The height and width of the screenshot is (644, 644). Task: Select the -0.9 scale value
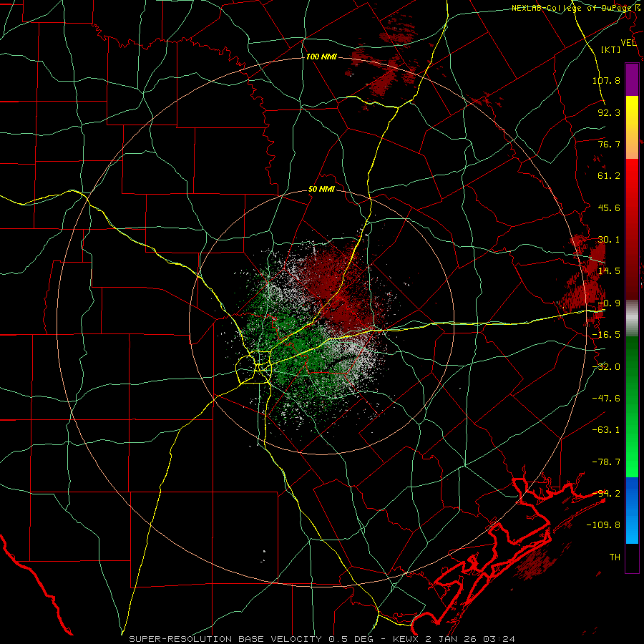[x=609, y=303]
